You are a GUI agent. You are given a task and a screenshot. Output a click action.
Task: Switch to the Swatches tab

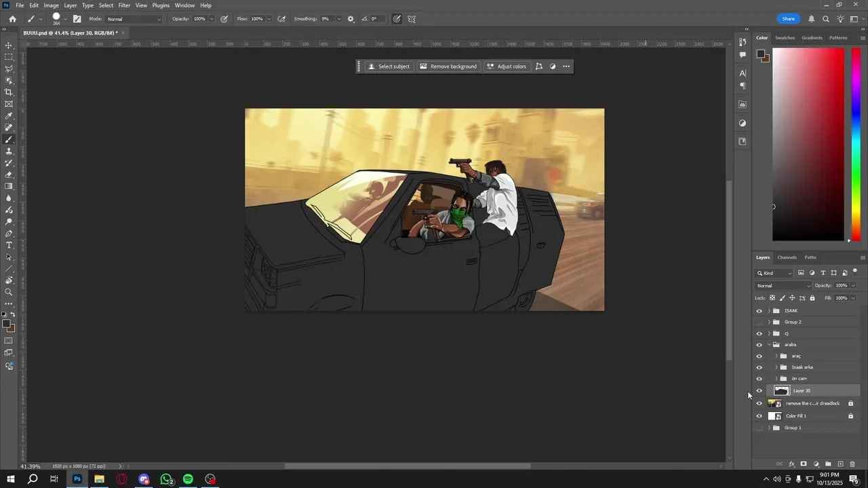(x=785, y=38)
